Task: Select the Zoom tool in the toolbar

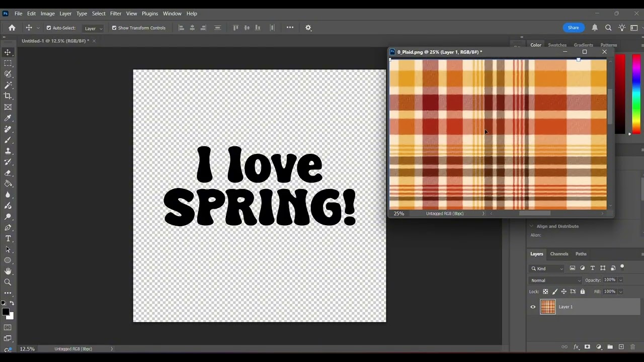Action: click(x=8, y=282)
